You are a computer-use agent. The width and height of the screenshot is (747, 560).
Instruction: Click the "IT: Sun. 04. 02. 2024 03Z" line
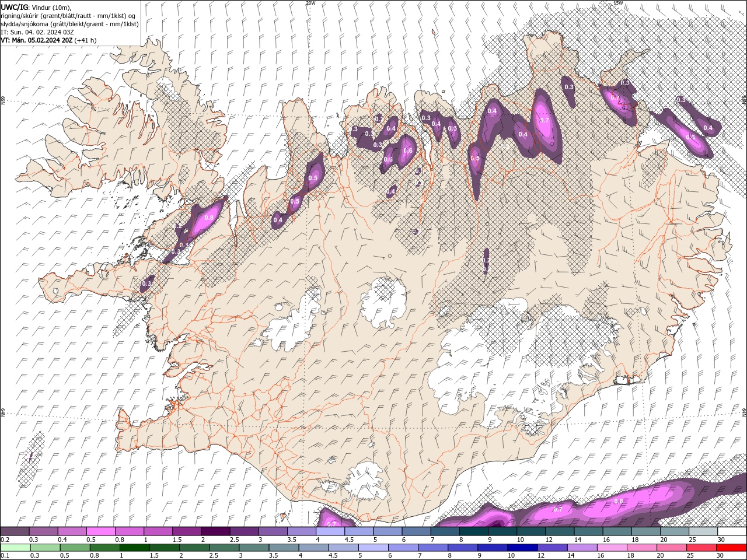37,32
